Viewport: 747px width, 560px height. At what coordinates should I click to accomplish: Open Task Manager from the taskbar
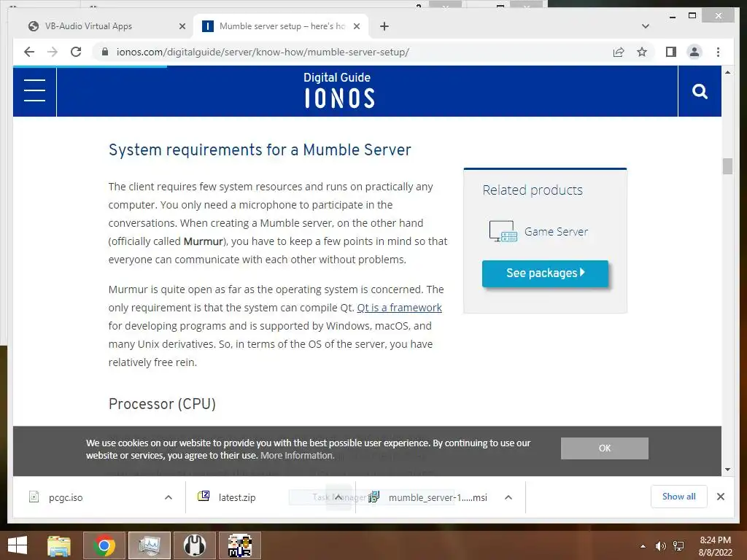pos(149,545)
